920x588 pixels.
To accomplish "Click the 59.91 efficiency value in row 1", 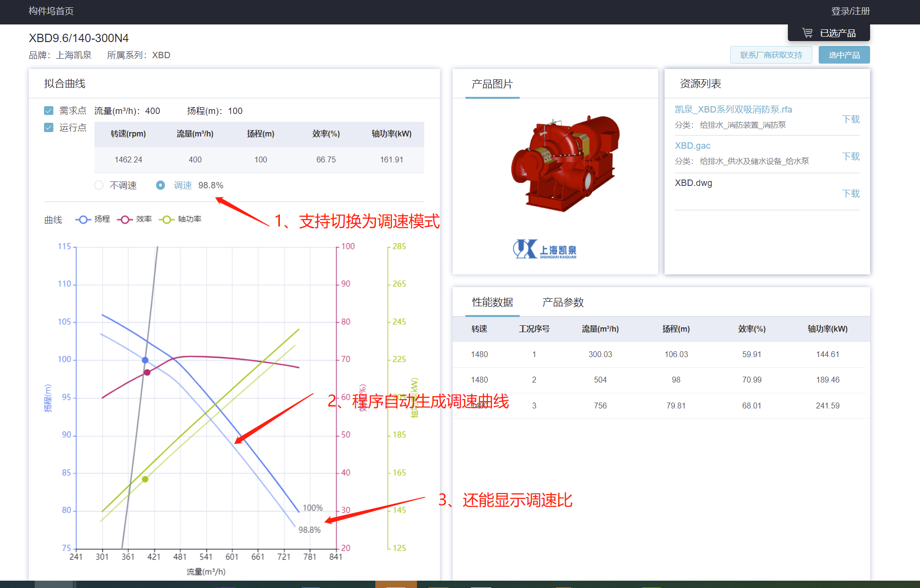I will pyautogui.click(x=752, y=354).
